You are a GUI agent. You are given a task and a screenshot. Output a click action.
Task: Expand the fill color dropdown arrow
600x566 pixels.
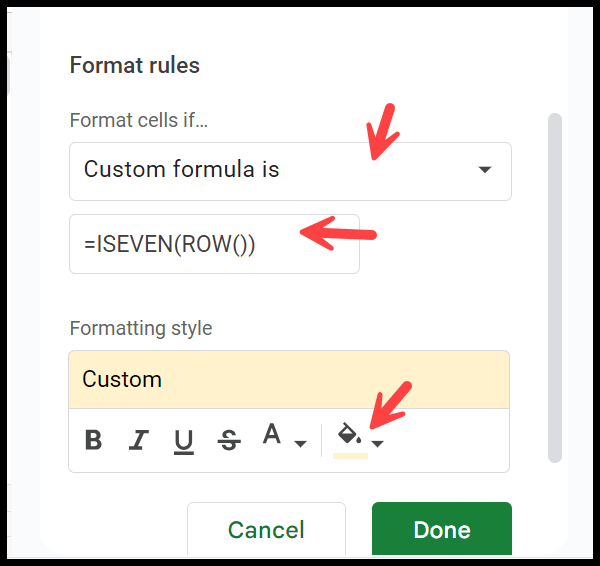(x=377, y=443)
